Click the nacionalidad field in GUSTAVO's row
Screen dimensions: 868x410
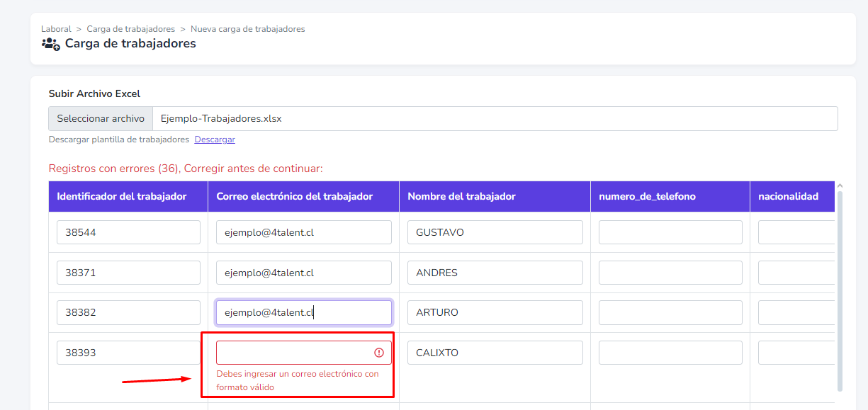point(796,232)
